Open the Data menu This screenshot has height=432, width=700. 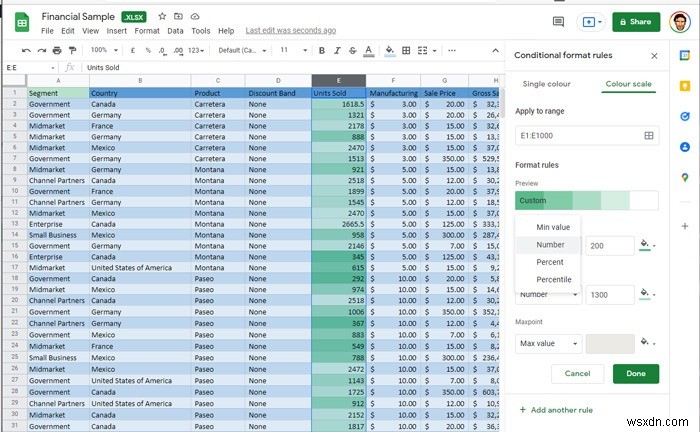[175, 31]
